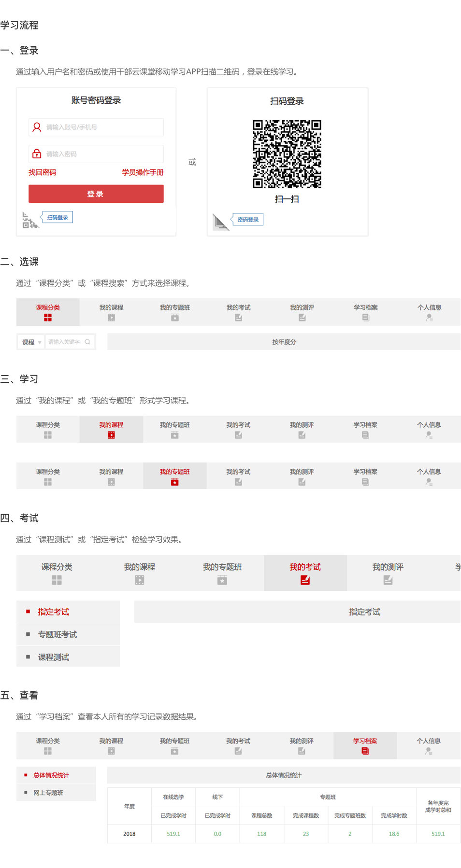461x868 pixels.
Task: Click the red 学习档案 document icon in 查看 section
Action: point(365,751)
